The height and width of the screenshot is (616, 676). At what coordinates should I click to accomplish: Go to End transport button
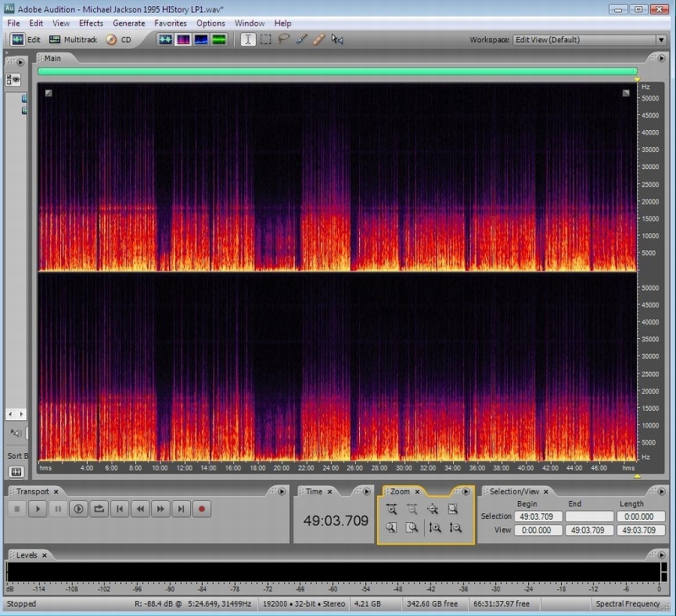pos(181,509)
